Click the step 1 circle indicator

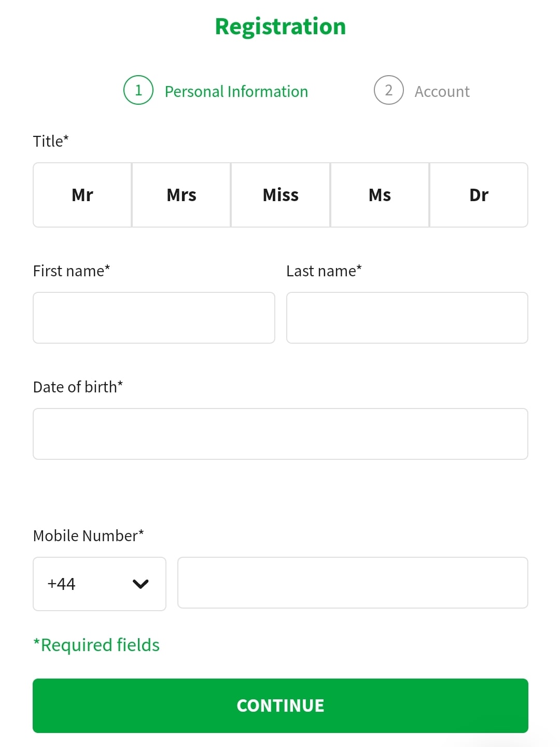tap(138, 90)
